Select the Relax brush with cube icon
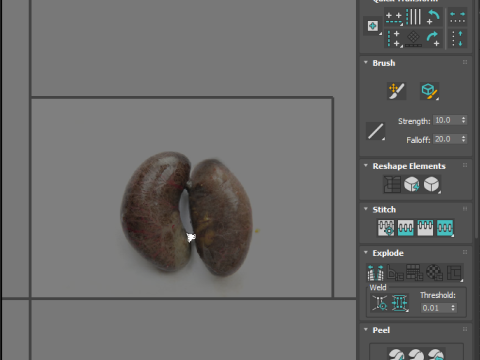This screenshot has height=360, width=480. pyautogui.click(x=429, y=91)
